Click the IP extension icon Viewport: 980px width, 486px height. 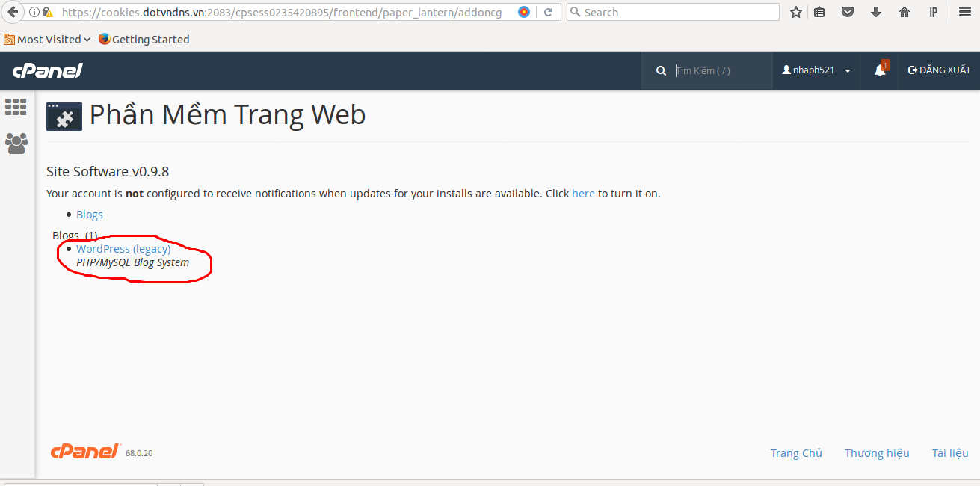[933, 12]
